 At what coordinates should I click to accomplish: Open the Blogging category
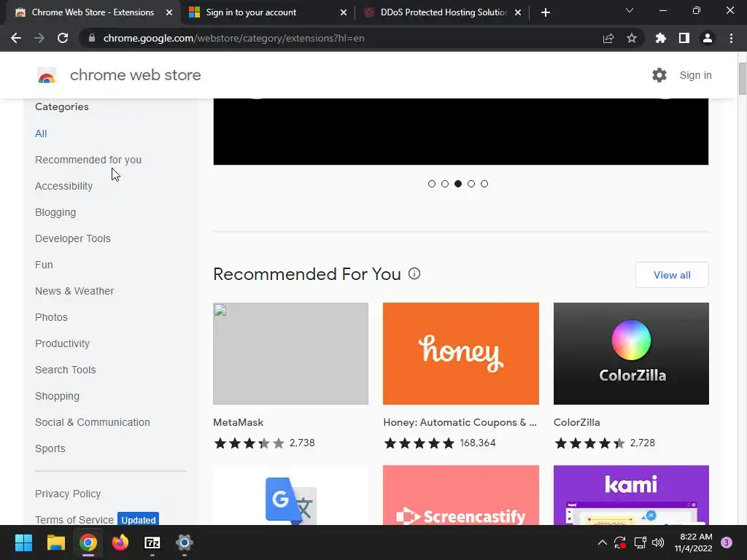(55, 212)
